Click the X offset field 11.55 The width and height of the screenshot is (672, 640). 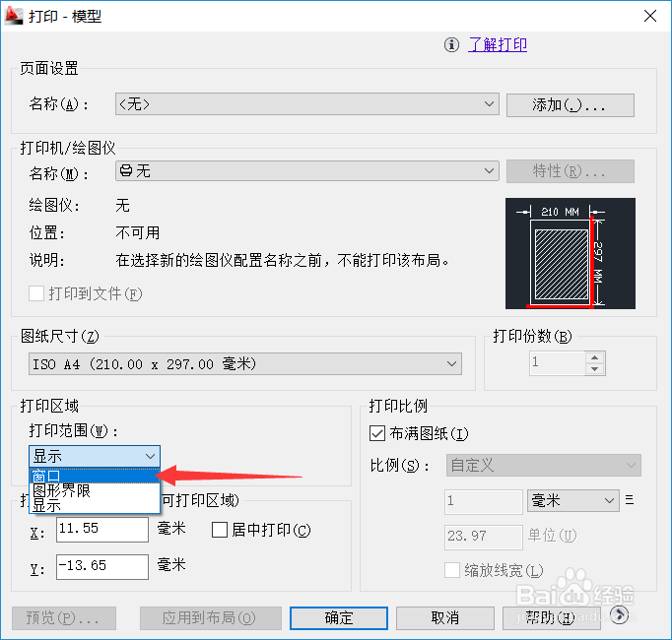point(102,530)
